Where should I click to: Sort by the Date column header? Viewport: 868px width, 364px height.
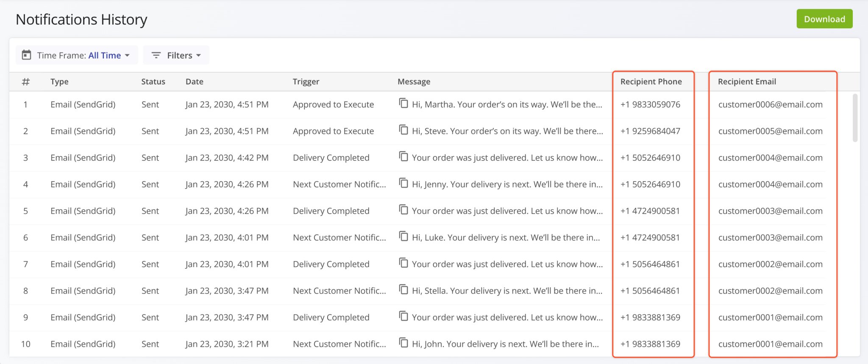(x=194, y=82)
